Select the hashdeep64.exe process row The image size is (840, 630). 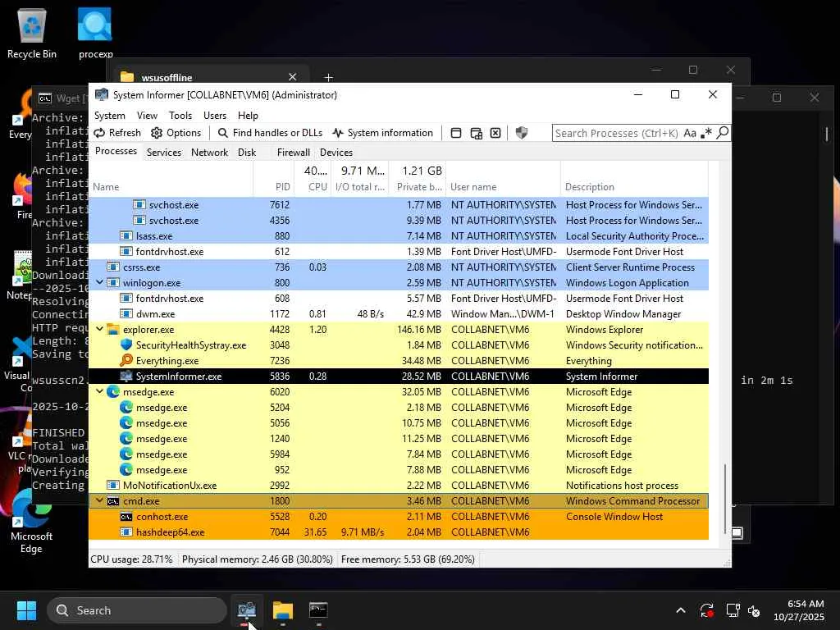click(399, 532)
